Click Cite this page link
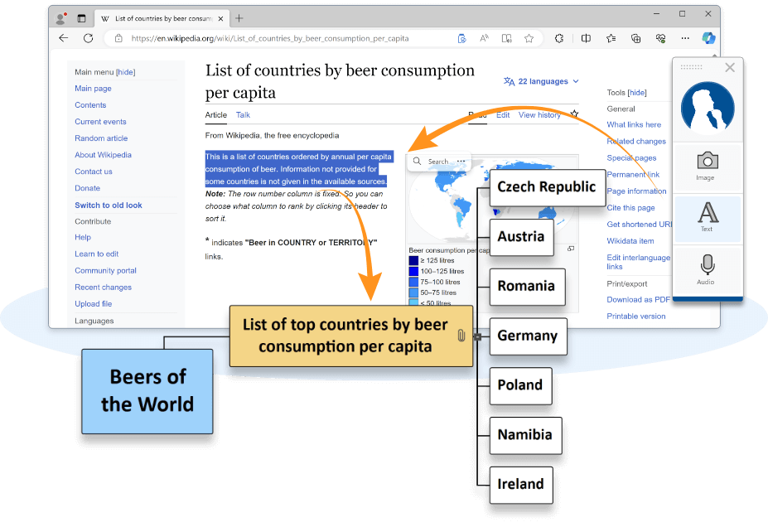768x532 pixels. pos(630,208)
